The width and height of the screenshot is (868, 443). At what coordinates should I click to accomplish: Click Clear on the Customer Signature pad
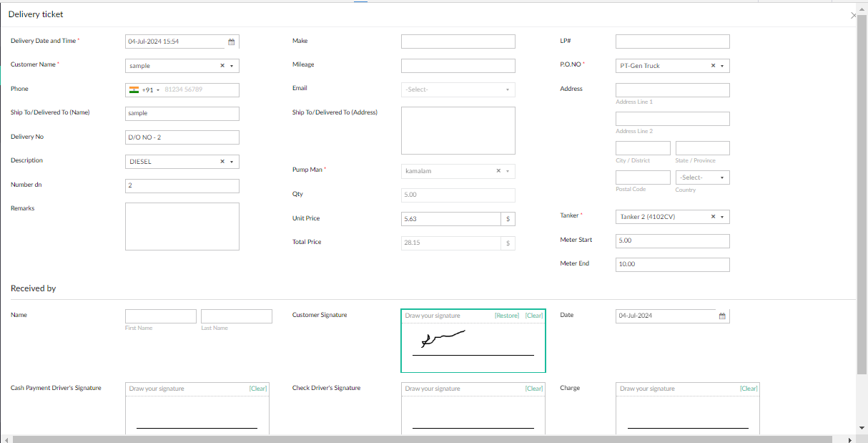533,315
